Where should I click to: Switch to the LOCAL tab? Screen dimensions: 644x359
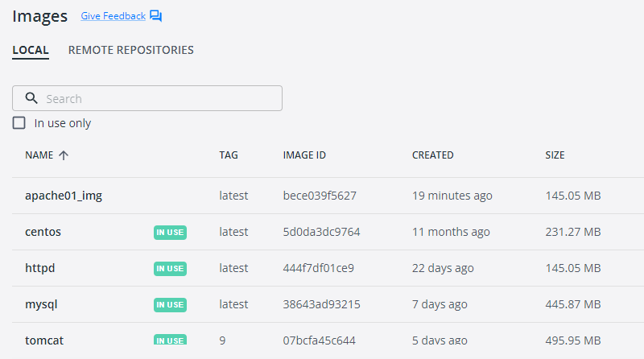(31, 50)
